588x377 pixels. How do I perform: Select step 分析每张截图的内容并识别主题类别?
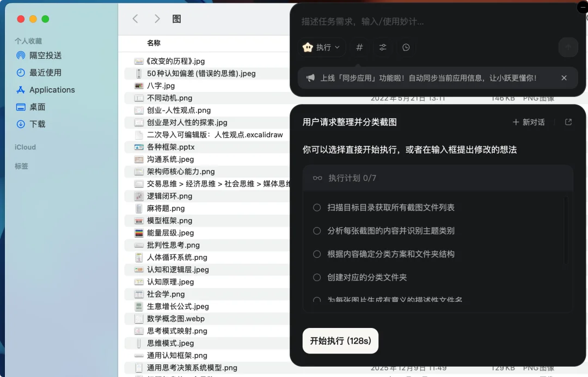click(x=316, y=230)
